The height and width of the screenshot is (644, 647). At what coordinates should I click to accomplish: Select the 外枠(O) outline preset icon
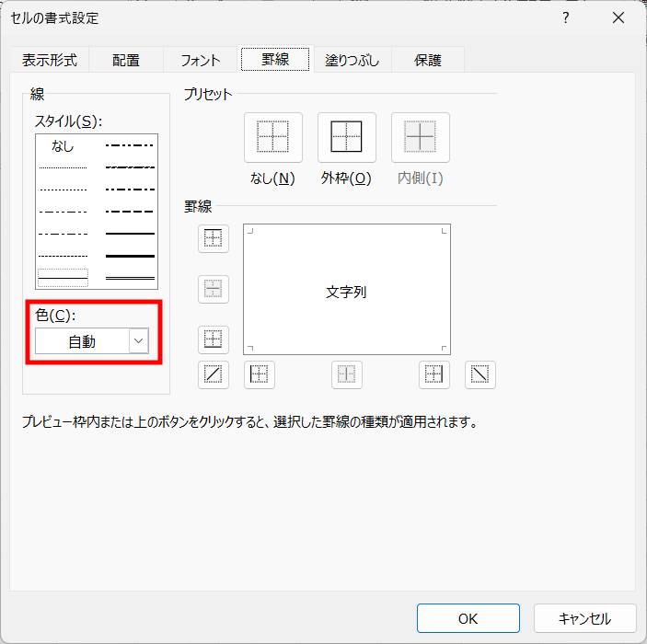347,137
